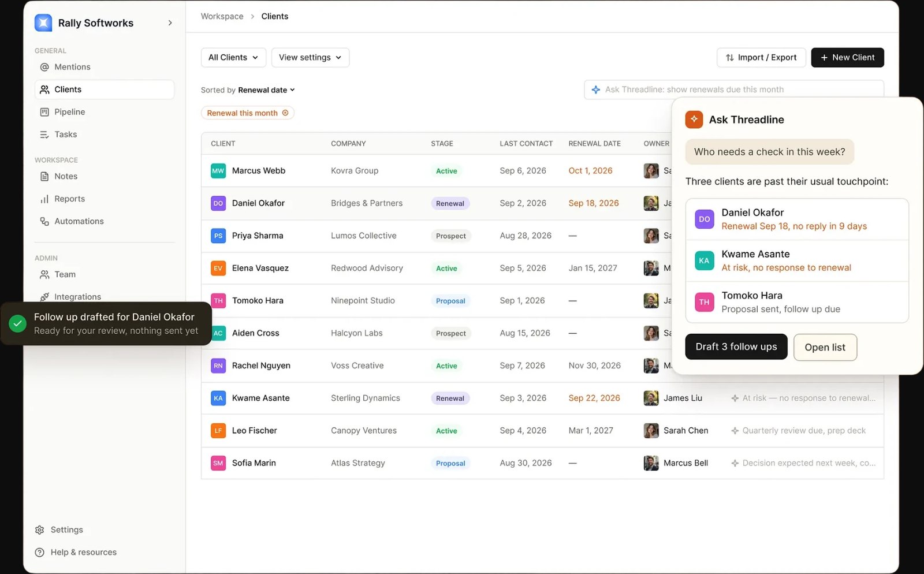The height and width of the screenshot is (574, 924).
Task: Select Tomoko Hara in Ask Threadline panel
Action: tap(797, 303)
